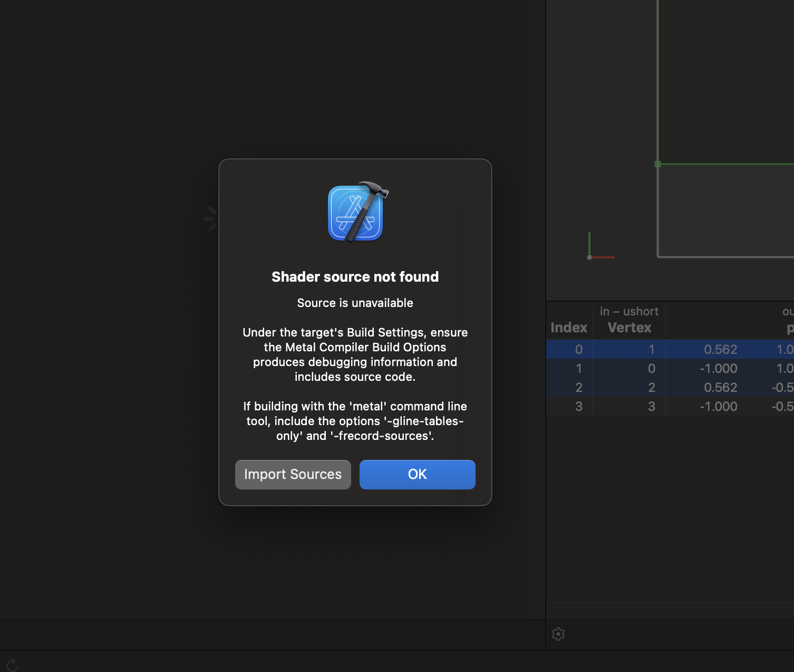Click the -1.000 cell in row 1

[718, 368]
